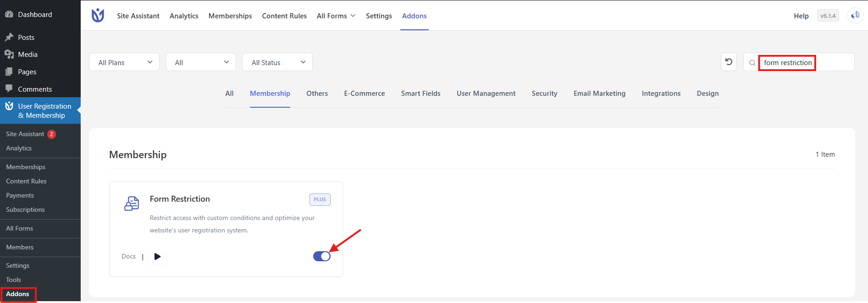Open the All Plans dropdown
Viewport: 868px width, 303px height.
click(x=124, y=62)
